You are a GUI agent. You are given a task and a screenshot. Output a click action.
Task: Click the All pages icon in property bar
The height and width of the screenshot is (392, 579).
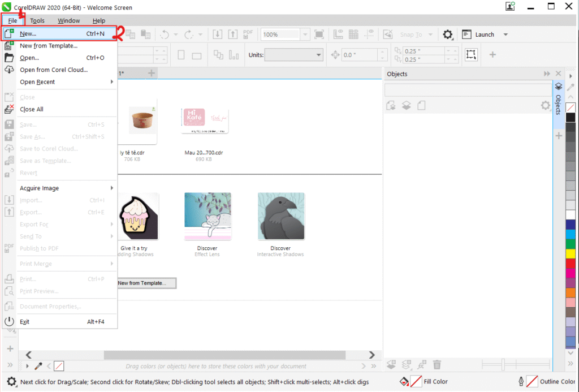tap(218, 55)
